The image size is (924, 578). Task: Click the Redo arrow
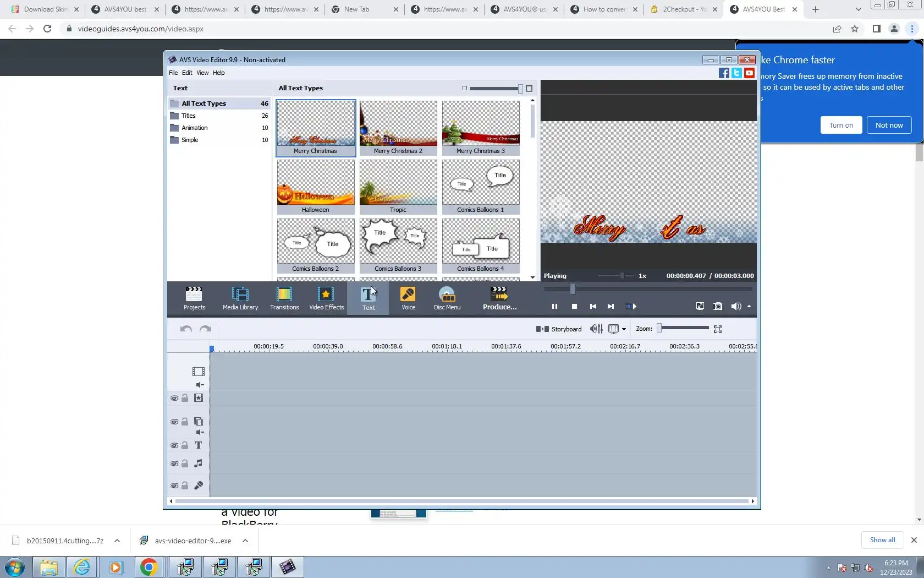coord(205,329)
